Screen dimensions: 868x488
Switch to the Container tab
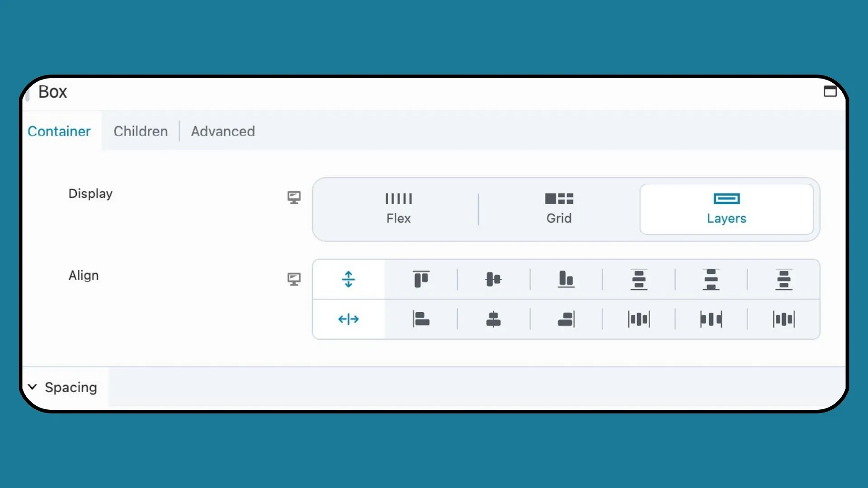coord(59,131)
